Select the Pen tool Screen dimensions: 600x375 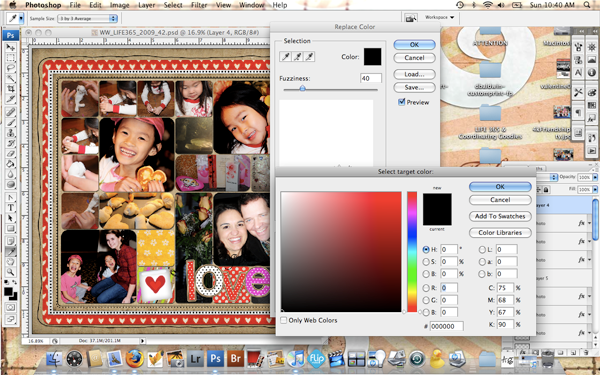10,198
